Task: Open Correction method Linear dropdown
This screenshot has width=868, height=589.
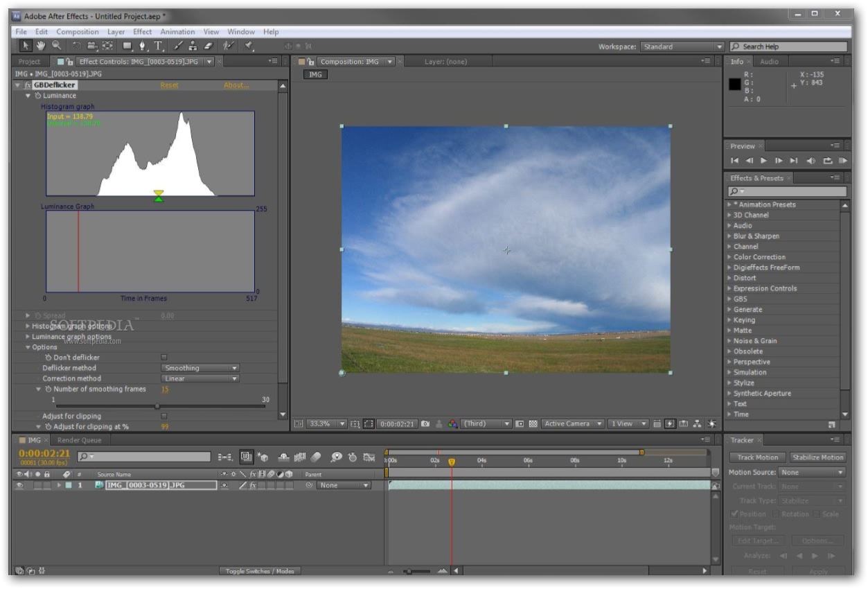Action: tap(200, 378)
